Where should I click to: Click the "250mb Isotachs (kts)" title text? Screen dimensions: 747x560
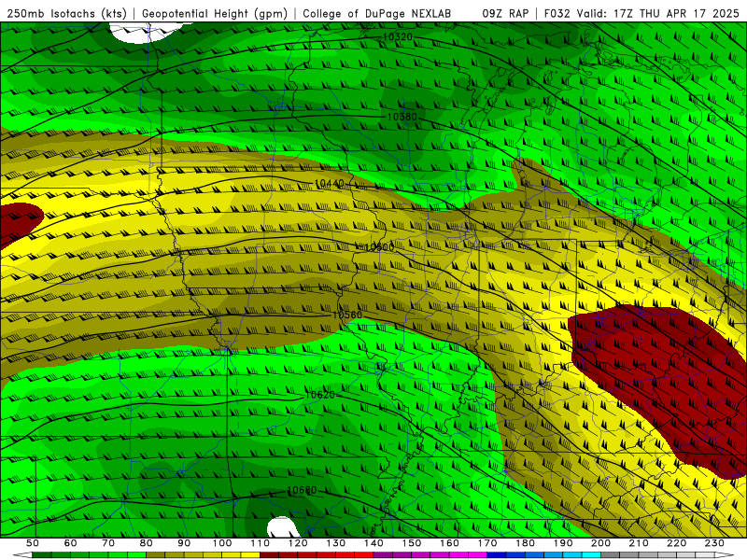click(x=66, y=13)
